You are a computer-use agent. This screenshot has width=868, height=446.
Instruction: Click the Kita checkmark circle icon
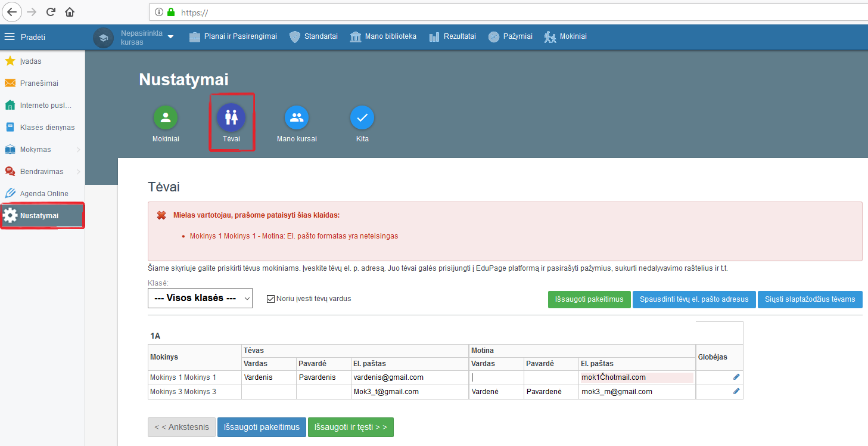click(362, 117)
